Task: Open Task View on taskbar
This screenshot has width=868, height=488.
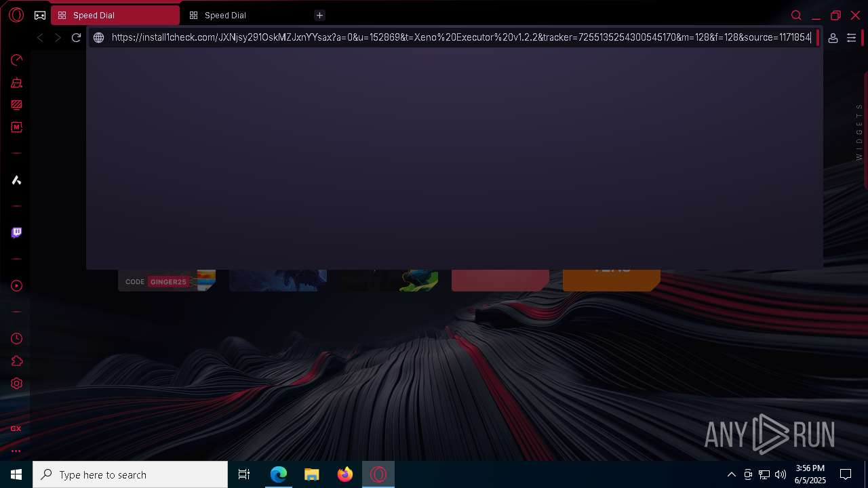Action: tap(244, 474)
